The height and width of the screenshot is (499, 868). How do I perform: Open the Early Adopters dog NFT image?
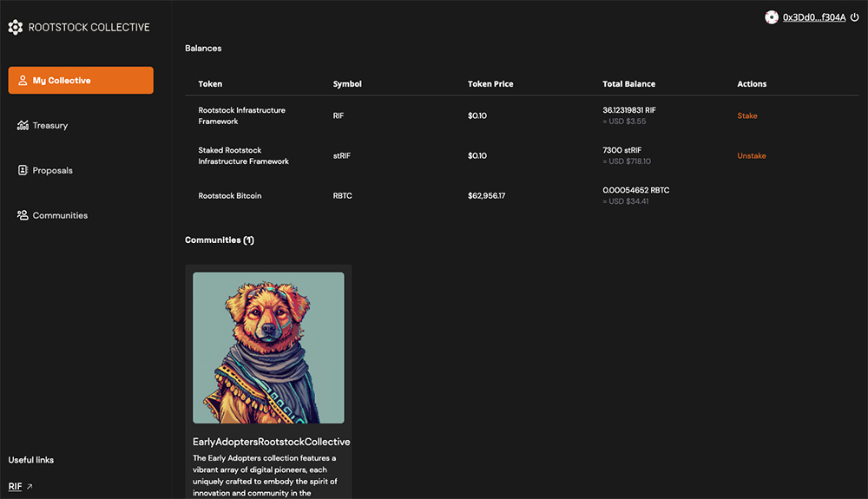click(x=268, y=347)
